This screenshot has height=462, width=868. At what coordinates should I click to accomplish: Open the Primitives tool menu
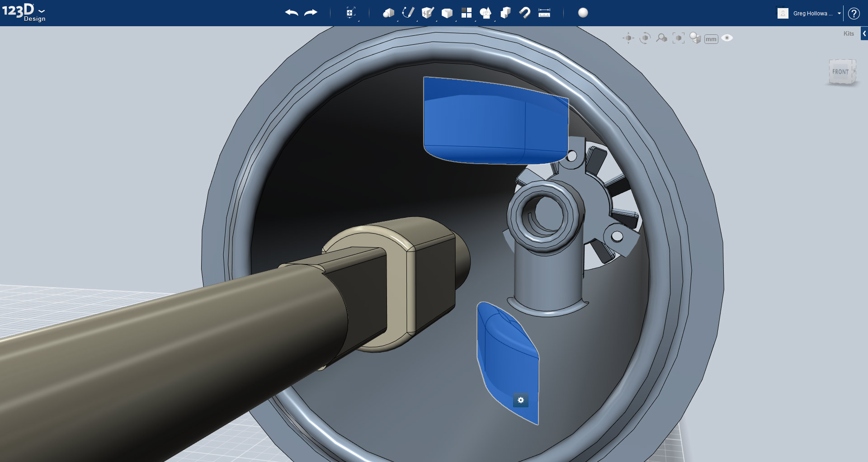pos(388,13)
